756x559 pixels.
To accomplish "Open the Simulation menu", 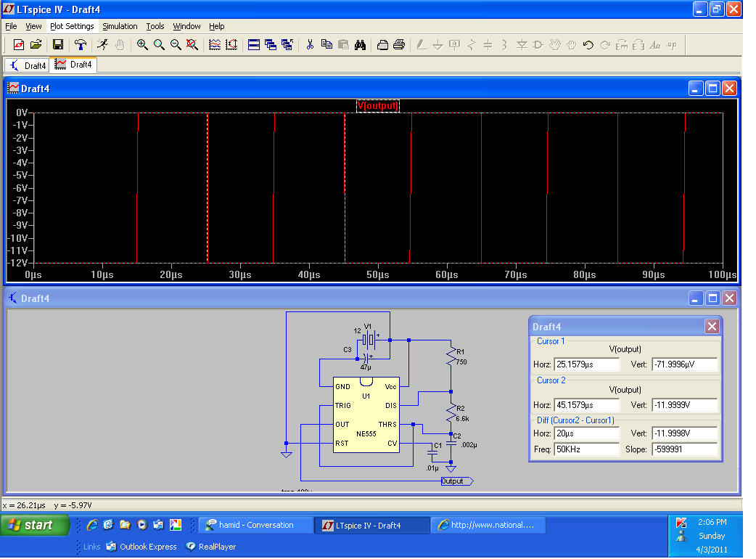I will coord(120,26).
